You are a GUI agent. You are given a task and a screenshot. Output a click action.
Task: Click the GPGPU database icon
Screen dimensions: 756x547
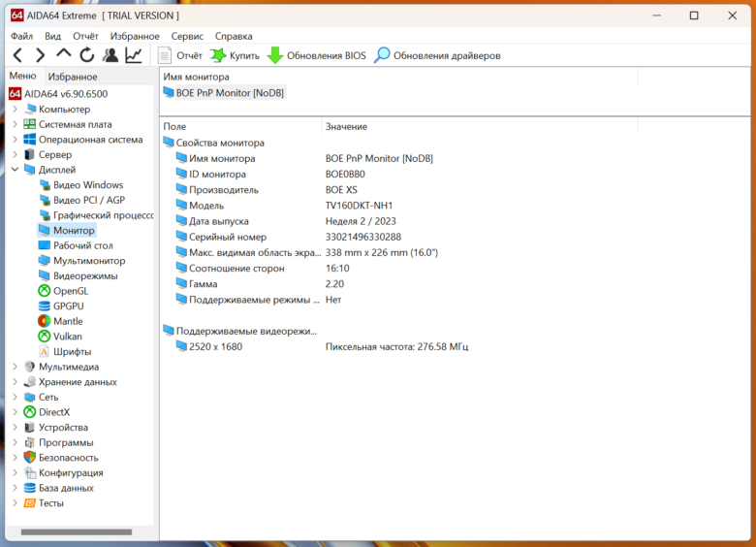pos(45,306)
